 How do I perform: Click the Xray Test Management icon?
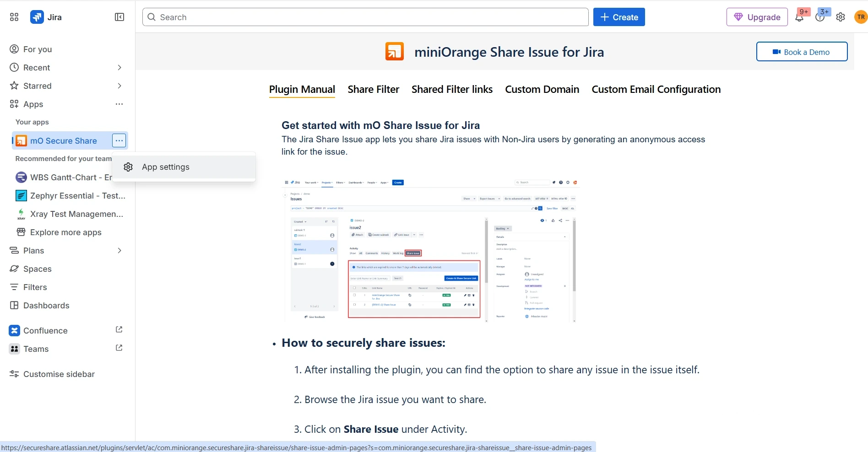click(x=21, y=214)
